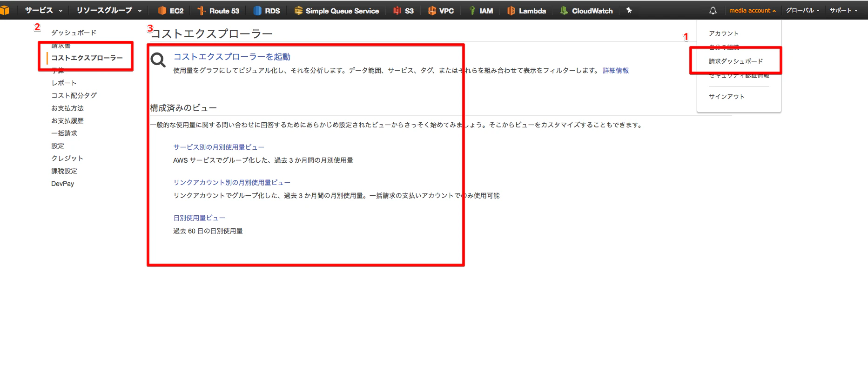Open the Simple Queue Service shortcut icon
Image resolution: width=868 pixels, height=365 pixels.
pos(298,11)
